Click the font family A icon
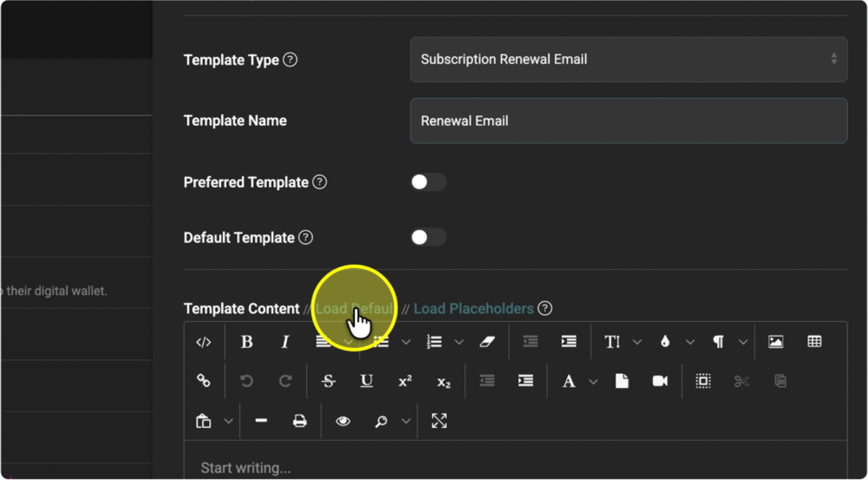 569,381
